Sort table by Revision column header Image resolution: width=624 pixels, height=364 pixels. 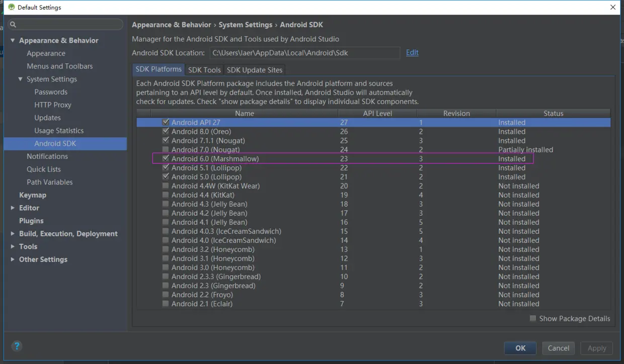(456, 113)
